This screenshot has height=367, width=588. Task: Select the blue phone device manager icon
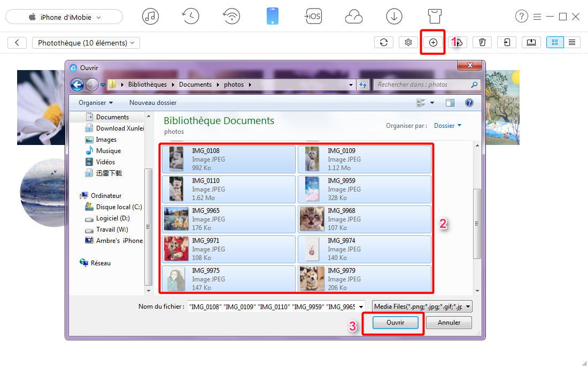tap(273, 17)
